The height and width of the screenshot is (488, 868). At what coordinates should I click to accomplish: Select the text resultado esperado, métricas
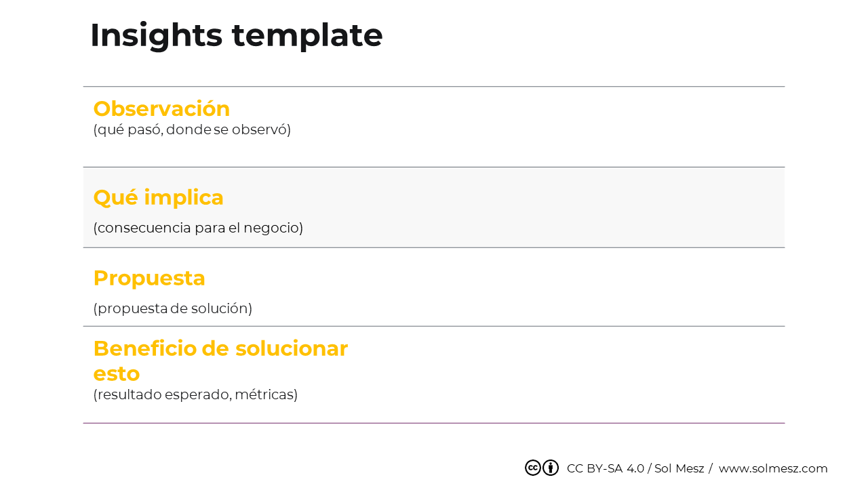tap(195, 394)
